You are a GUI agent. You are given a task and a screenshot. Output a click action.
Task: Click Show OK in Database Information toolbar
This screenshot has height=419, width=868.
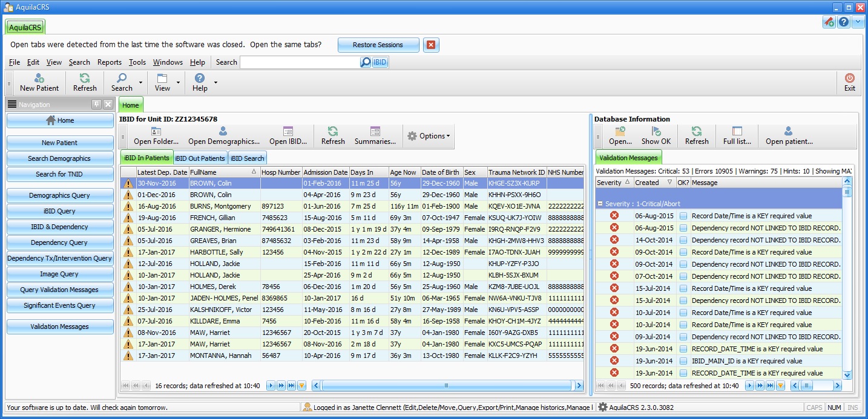(x=656, y=132)
